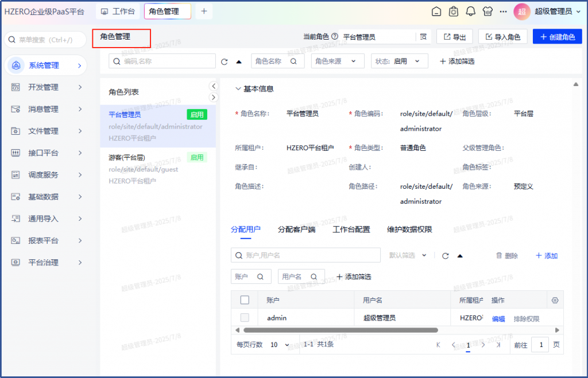Image resolution: width=588 pixels, height=378 pixels.
Task: Click the more options ellipsis icon
Action: point(503,11)
